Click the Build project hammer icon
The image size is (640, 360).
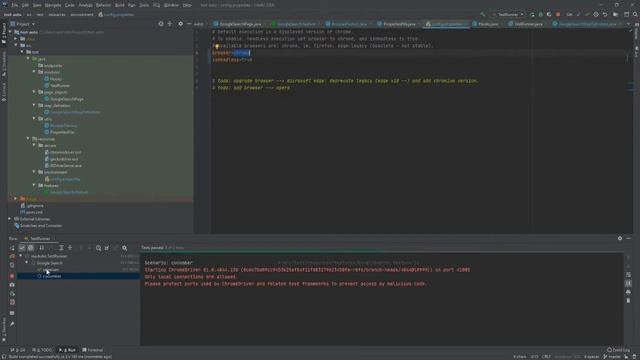click(x=483, y=15)
